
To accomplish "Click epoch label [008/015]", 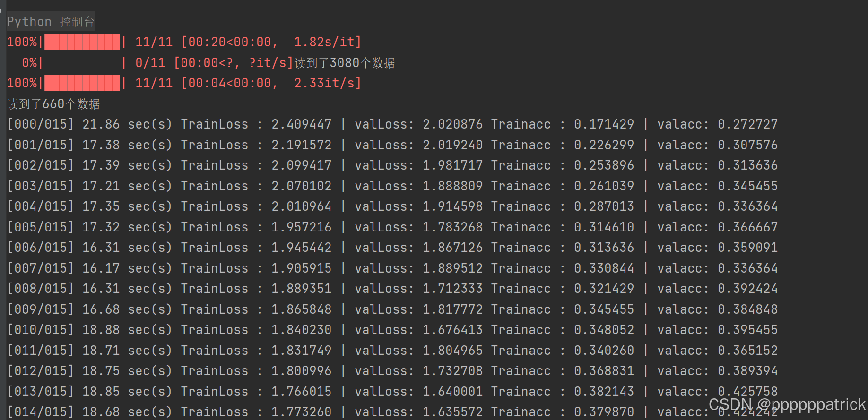I will click(x=41, y=289).
